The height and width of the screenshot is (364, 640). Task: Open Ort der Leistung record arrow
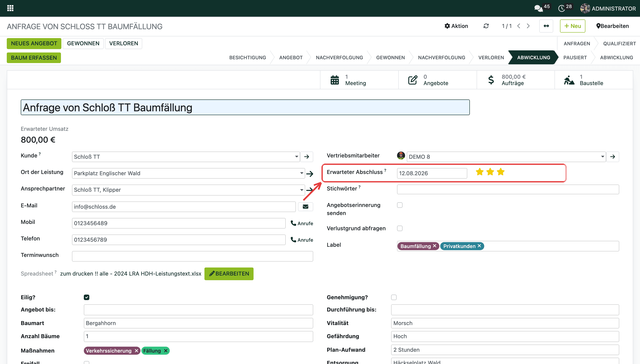pos(310,174)
